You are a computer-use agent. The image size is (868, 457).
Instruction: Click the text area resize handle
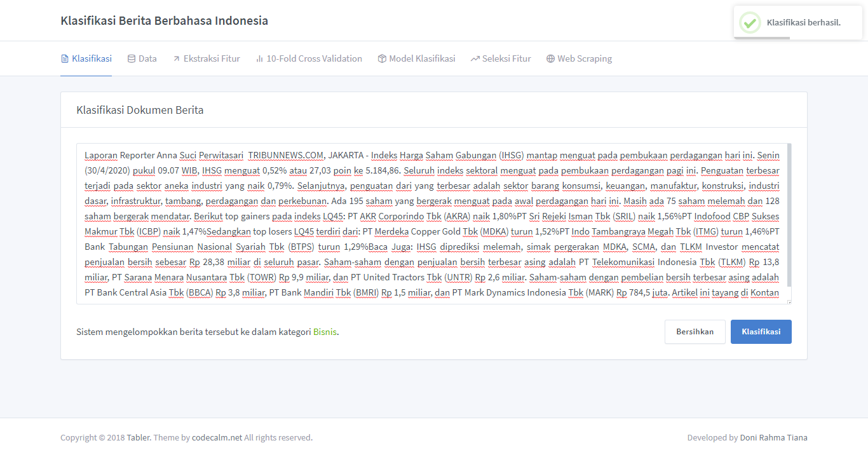(789, 301)
